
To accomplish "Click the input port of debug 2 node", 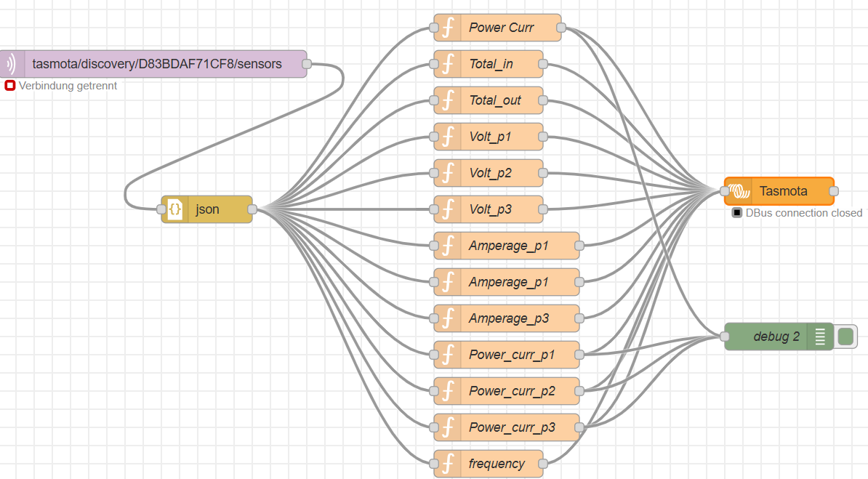I will click(725, 336).
